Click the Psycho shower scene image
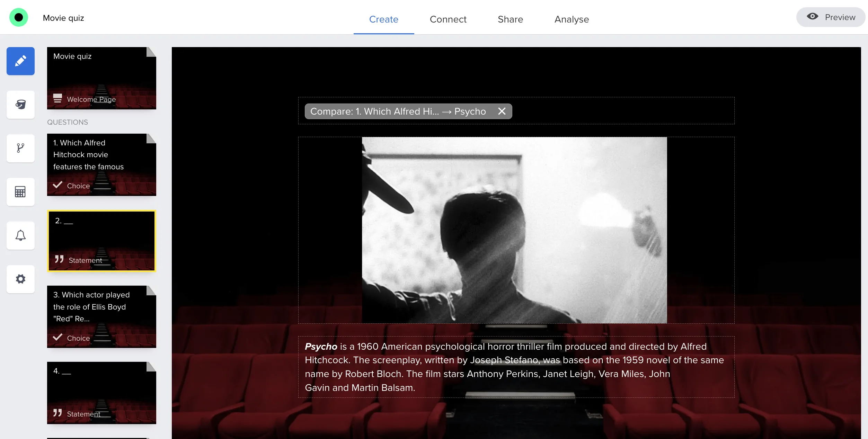Viewport: 868px width, 439px height. 514,230
